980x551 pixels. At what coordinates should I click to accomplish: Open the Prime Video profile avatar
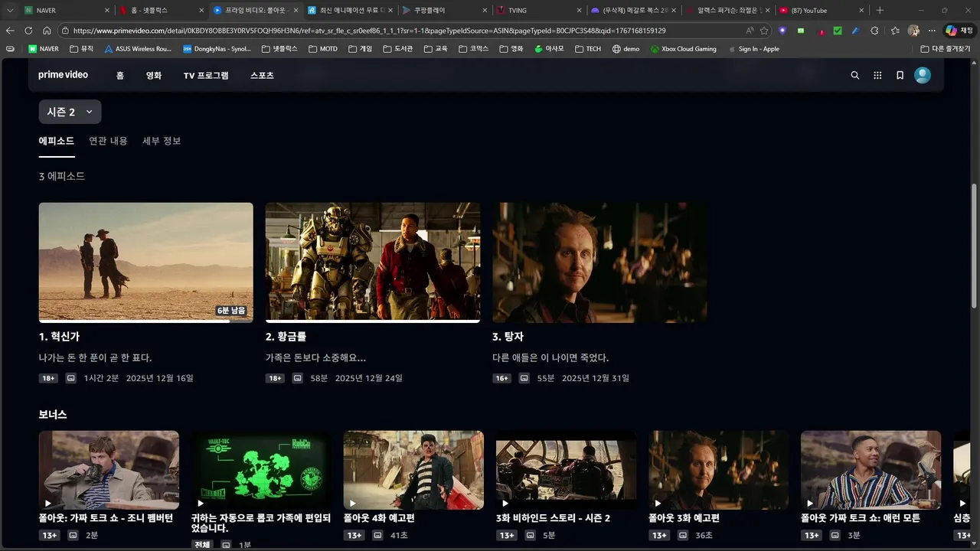[923, 75]
